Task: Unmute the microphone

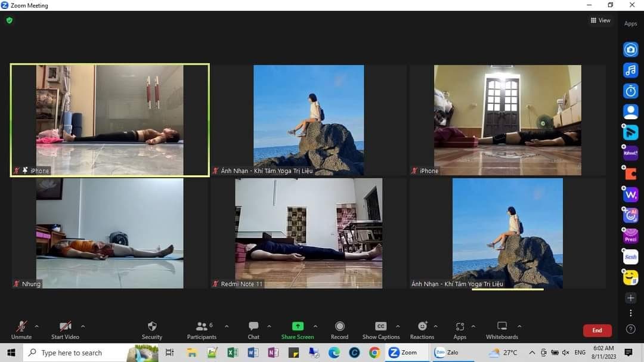Action: [x=21, y=330]
